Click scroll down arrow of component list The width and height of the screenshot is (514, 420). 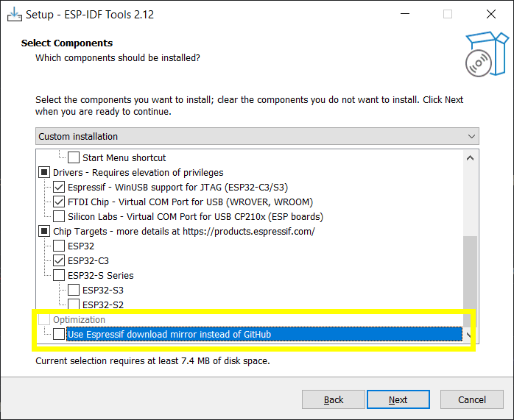pyautogui.click(x=469, y=335)
